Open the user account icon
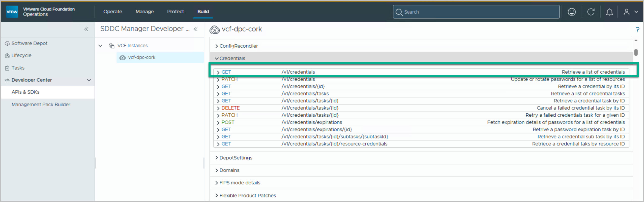The width and height of the screenshot is (644, 202). coord(627,12)
